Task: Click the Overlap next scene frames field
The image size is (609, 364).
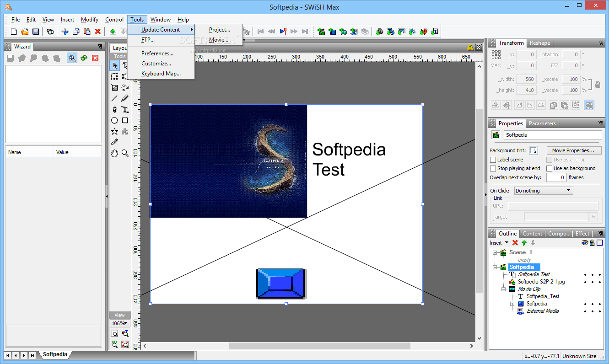Action: tap(556, 177)
